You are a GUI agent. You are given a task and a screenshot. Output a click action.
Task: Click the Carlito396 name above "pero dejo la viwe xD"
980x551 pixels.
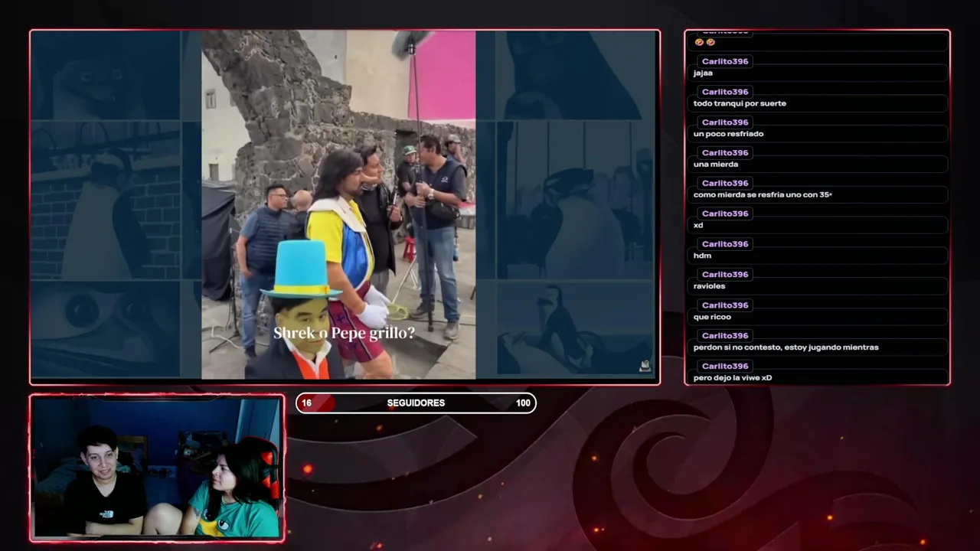tap(724, 367)
